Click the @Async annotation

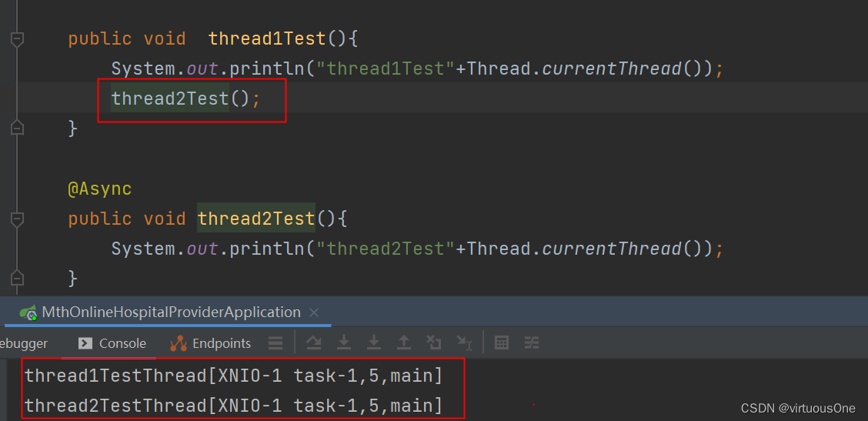tap(99, 189)
